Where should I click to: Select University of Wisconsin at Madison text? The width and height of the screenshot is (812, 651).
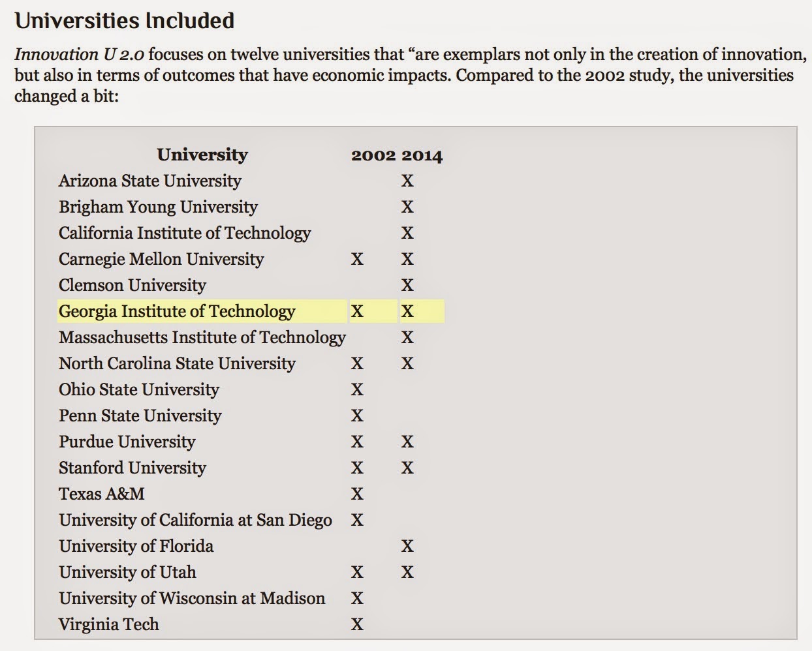(192, 598)
